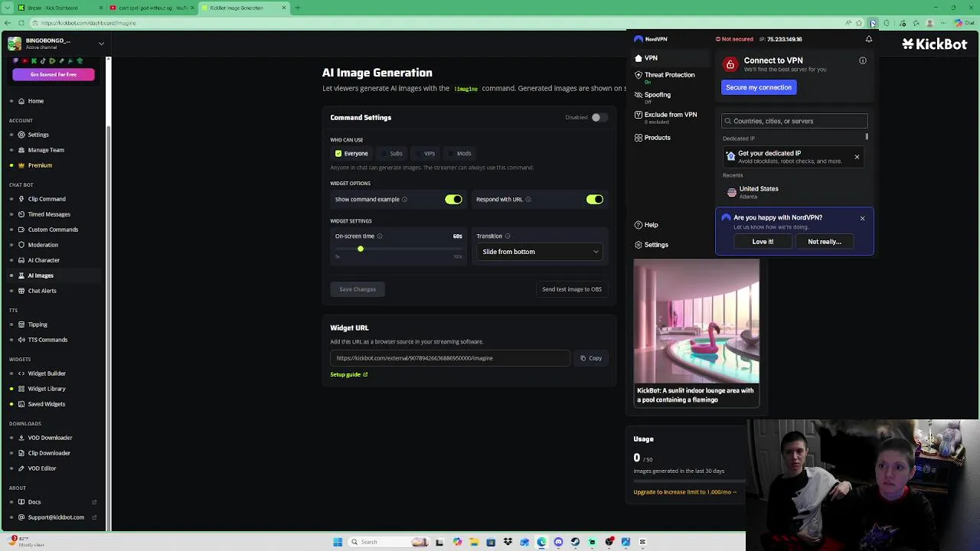Open Clip Command in Chat Bot section
Image resolution: width=980 pixels, height=551 pixels.
click(47, 199)
